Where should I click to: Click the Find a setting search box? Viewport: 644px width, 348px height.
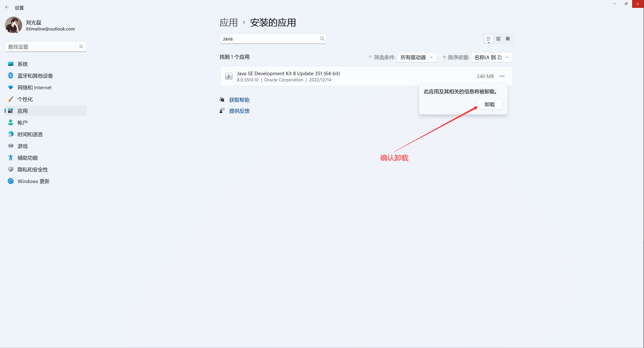click(x=46, y=47)
